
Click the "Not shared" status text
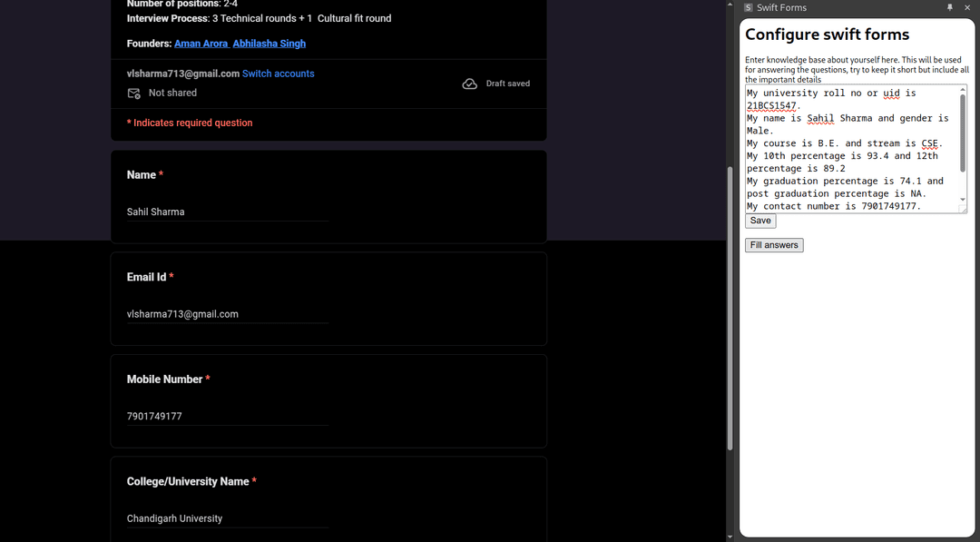[172, 94]
